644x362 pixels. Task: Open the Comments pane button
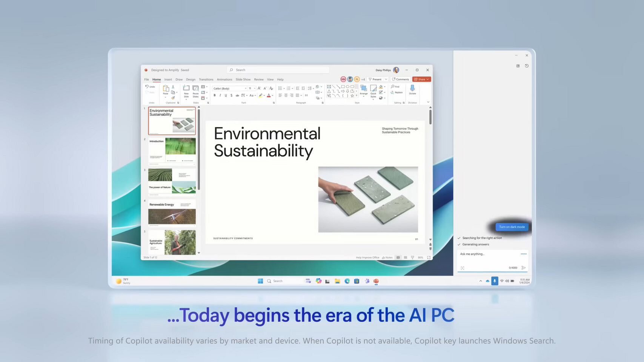[400, 79]
